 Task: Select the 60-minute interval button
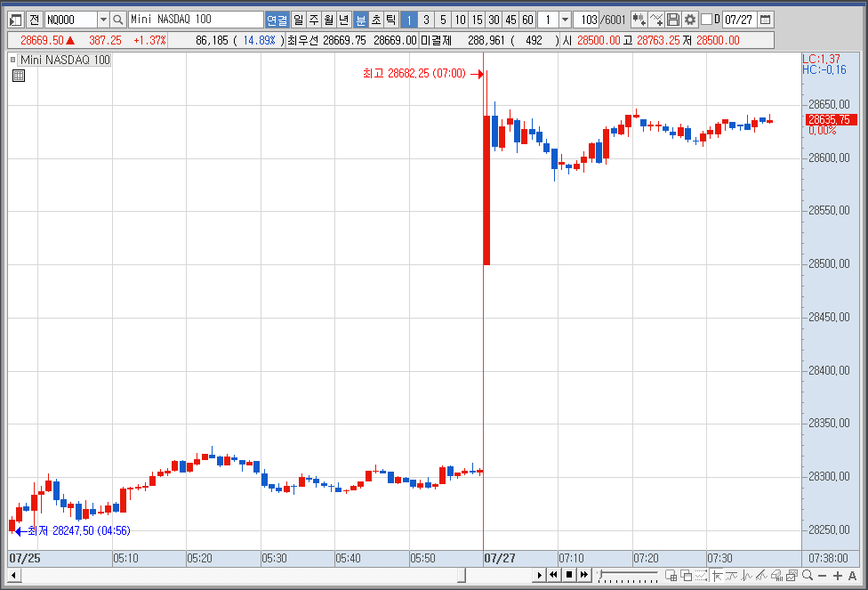coord(527,20)
